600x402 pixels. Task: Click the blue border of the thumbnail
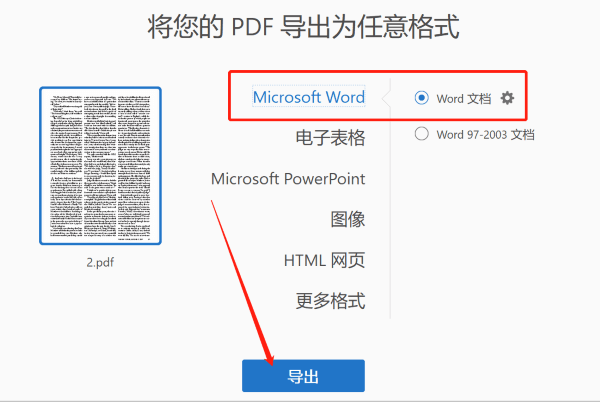point(41,166)
